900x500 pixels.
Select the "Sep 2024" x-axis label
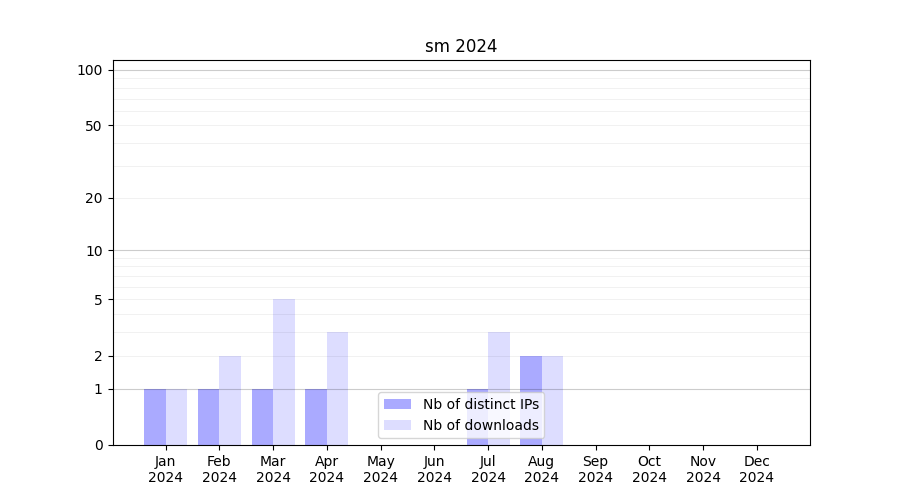tap(595, 469)
